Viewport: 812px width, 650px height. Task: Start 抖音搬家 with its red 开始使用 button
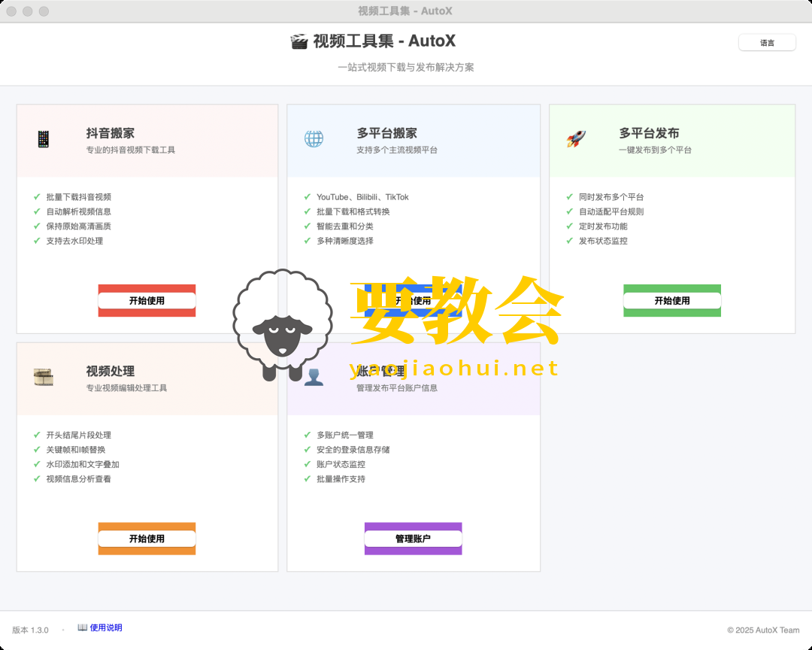point(147,301)
